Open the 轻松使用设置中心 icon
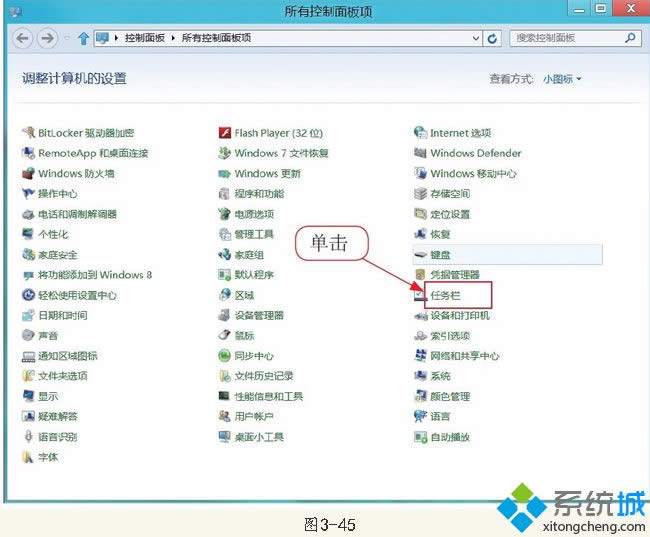650x537 pixels. click(x=28, y=295)
